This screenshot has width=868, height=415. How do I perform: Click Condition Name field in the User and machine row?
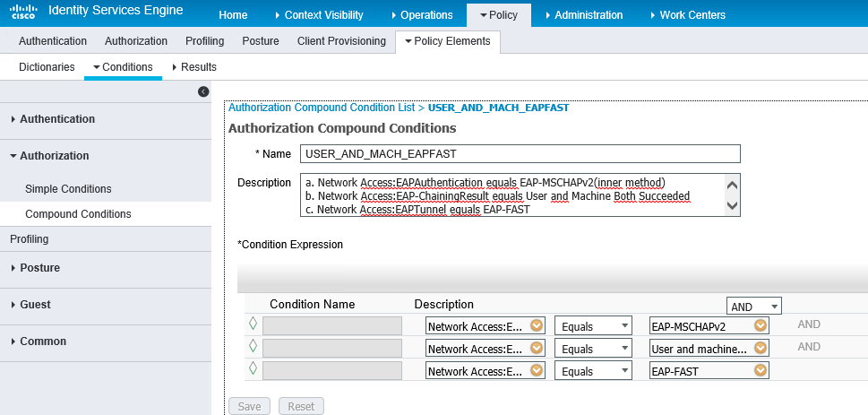point(332,349)
